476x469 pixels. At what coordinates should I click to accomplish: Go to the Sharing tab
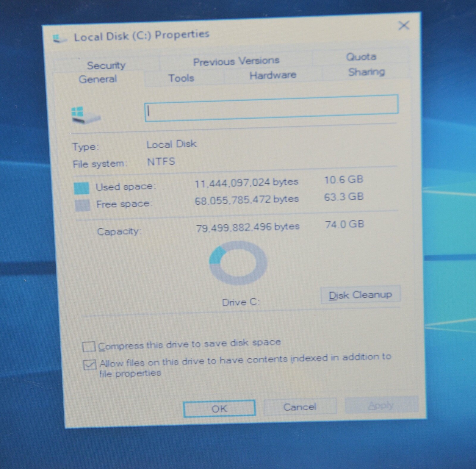367,72
